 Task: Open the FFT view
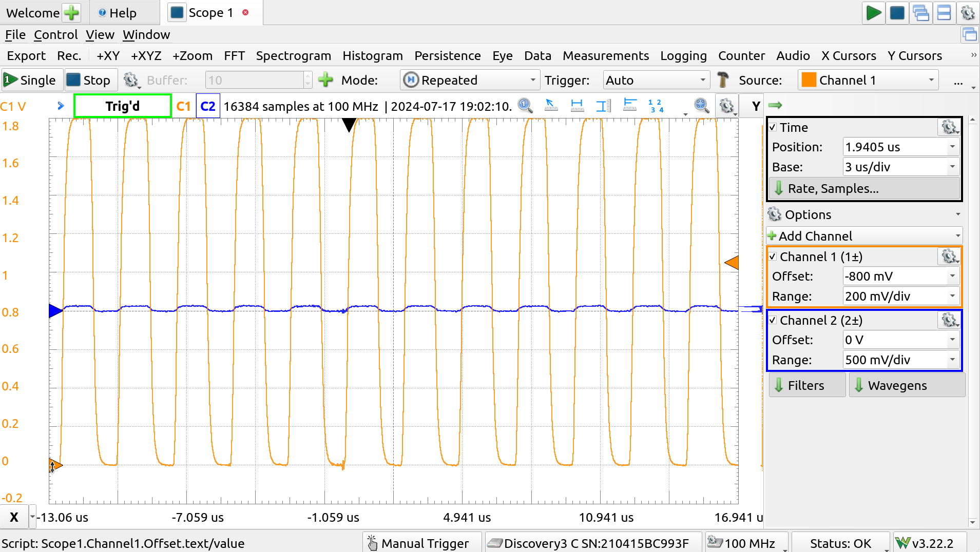[x=234, y=55]
